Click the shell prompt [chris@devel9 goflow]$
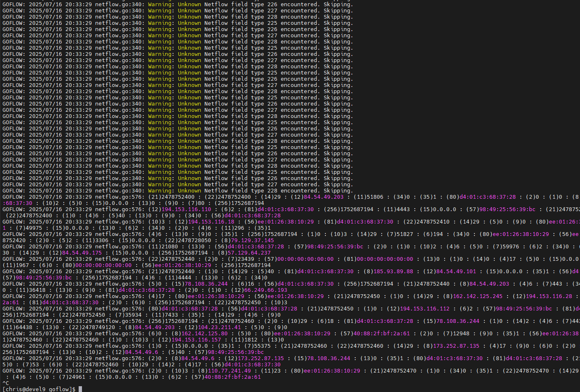 click(x=39, y=389)
